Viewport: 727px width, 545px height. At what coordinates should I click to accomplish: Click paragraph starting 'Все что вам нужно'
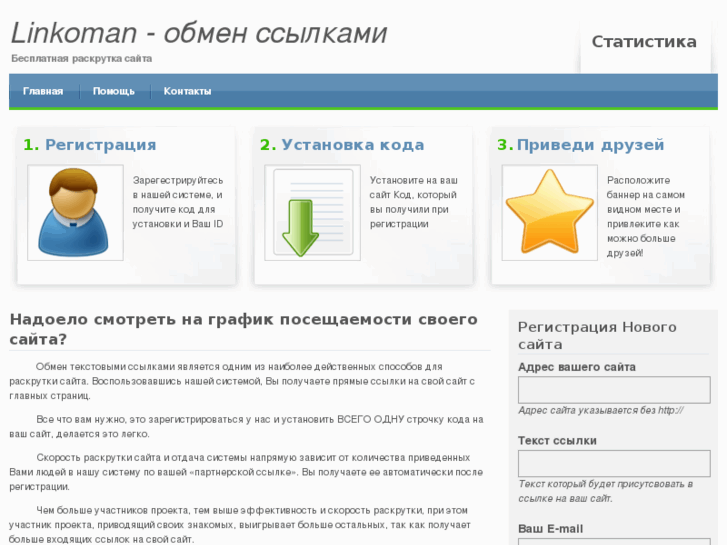(246, 427)
